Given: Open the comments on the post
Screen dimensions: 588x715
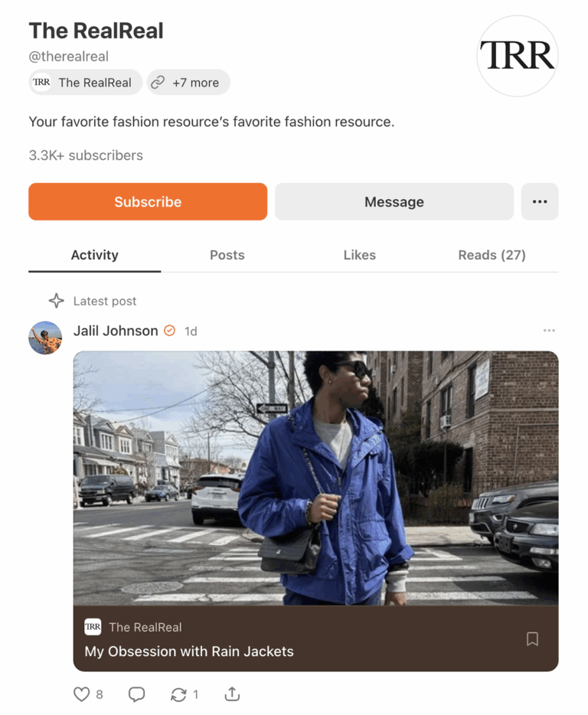Looking at the screenshot, I should click(136, 694).
